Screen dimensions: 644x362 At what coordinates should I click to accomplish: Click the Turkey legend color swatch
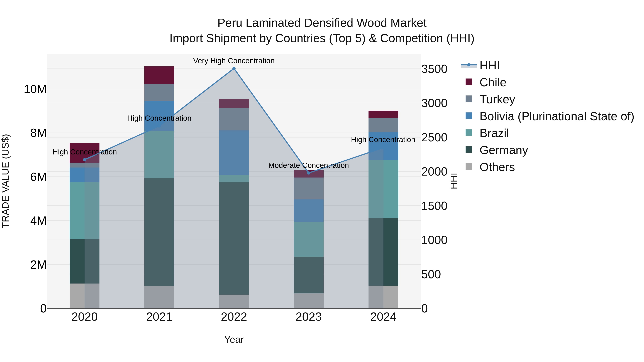point(469,99)
